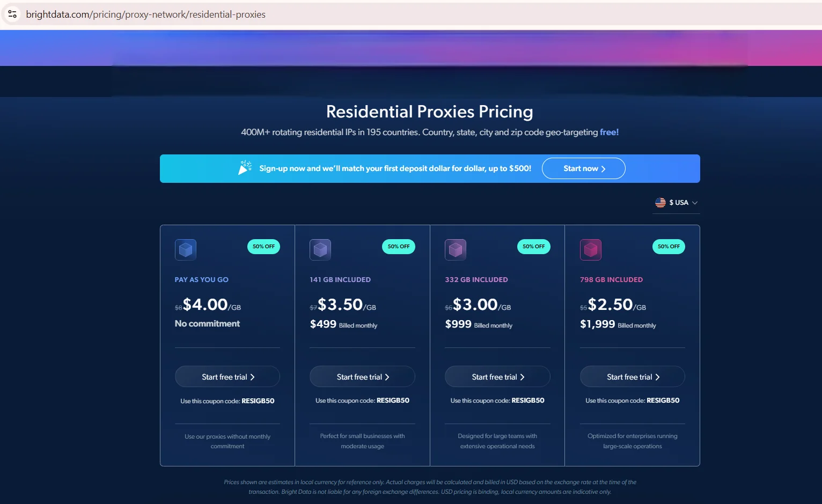Click 50% OFF badge on Pay As You Go

coord(263,247)
